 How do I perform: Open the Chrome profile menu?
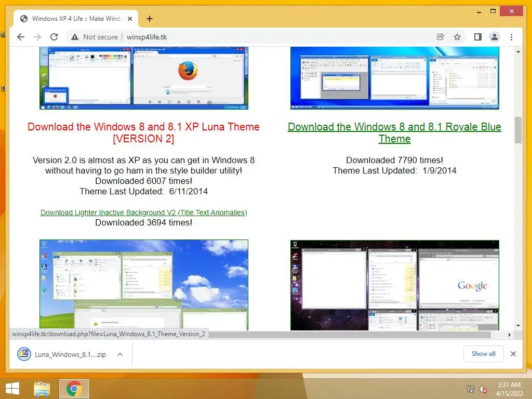[x=495, y=37]
